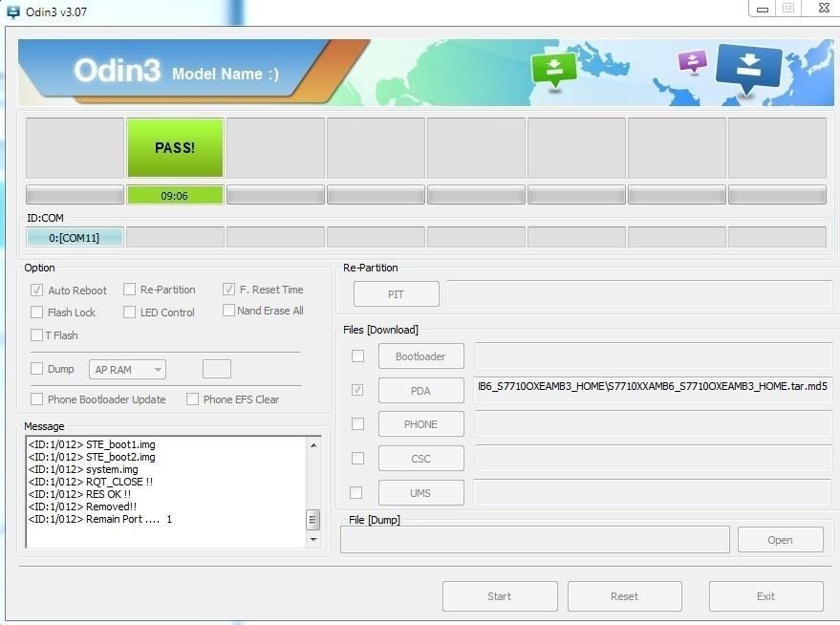The width and height of the screenshot is (840, 625).
Task: Click the green PASS! status box
Action: [x=175, y=148]
